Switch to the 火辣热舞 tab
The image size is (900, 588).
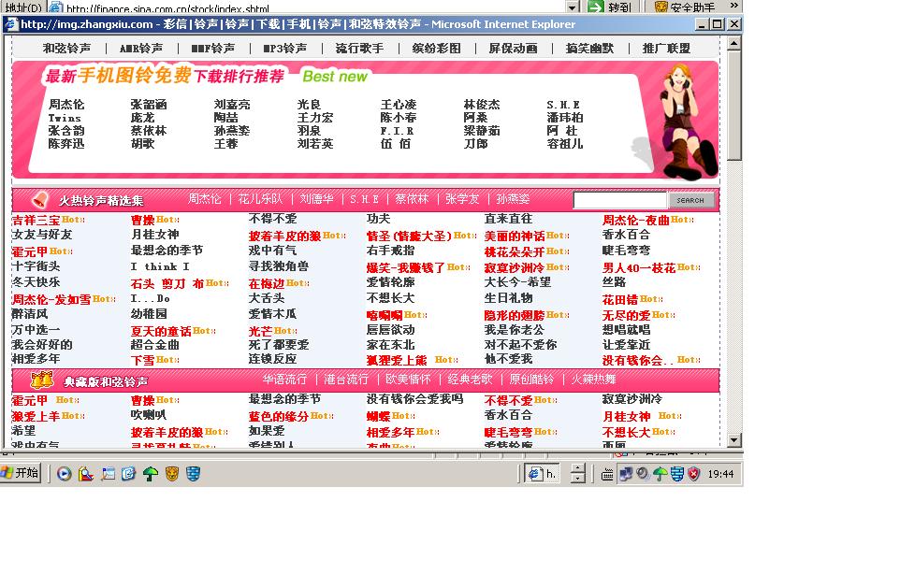click(593, 380)
